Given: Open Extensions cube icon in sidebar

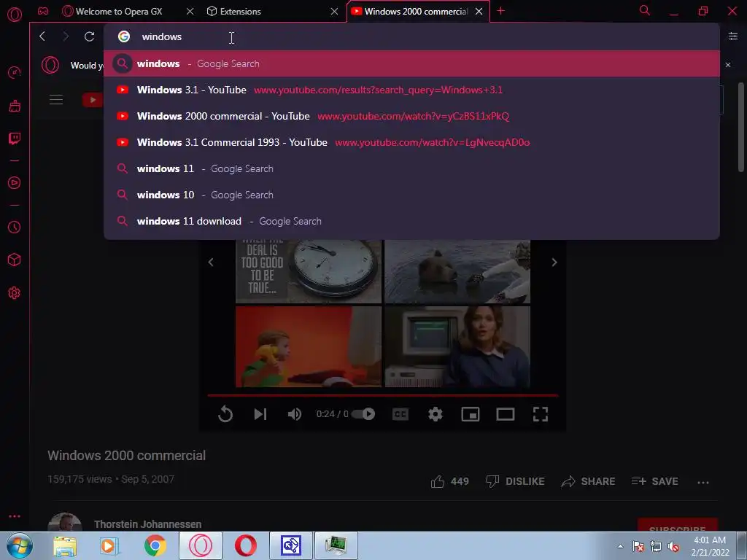Looking at the screenshot, I should tap(15, 260).
